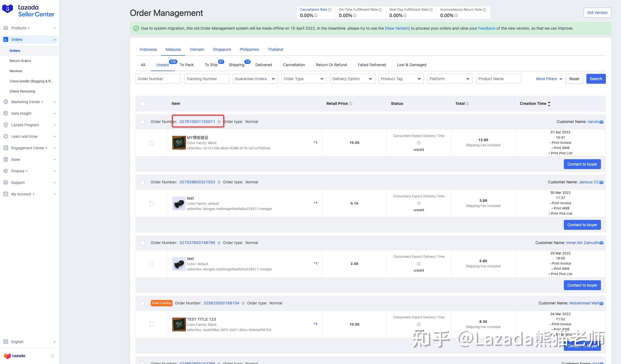This screenshot has width=621, height=364.
Task: Toggle the select-all orders checkbox in header
Action: click(x=142, y=104)
